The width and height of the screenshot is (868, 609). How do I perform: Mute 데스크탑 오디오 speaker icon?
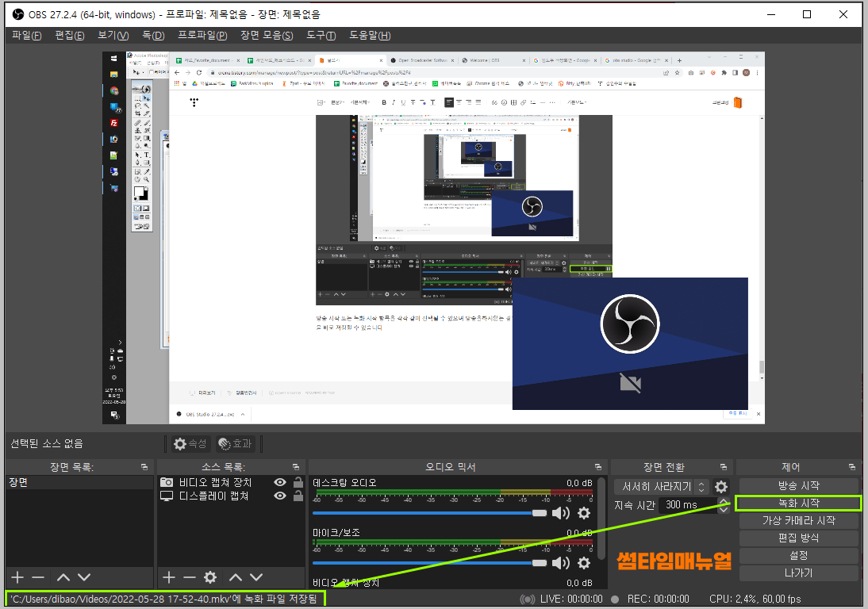click(x=561, y=513)
